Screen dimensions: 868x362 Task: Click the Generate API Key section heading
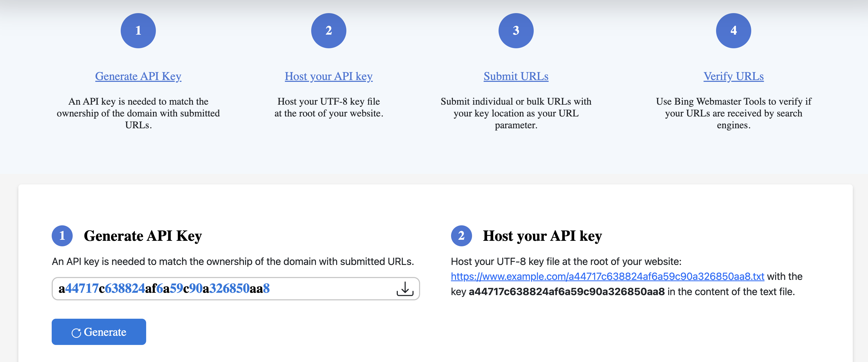(143, 236)
